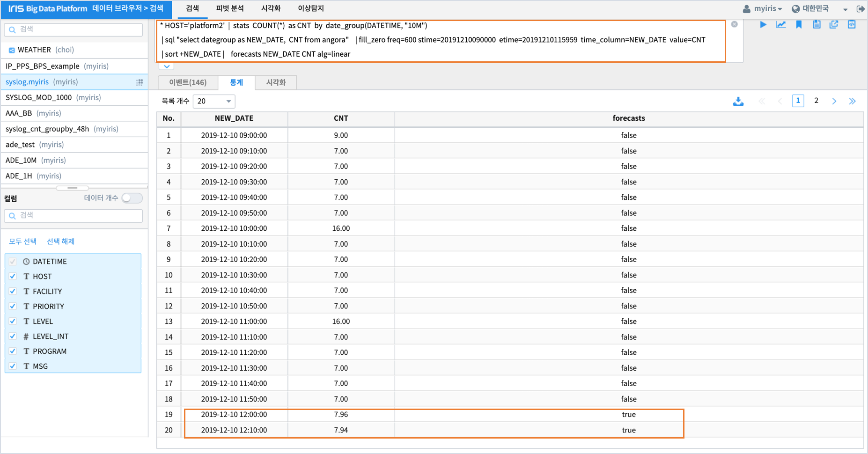868x454 pixels.
Task: Download the statistics table results
Action: [x=738, y=101]
